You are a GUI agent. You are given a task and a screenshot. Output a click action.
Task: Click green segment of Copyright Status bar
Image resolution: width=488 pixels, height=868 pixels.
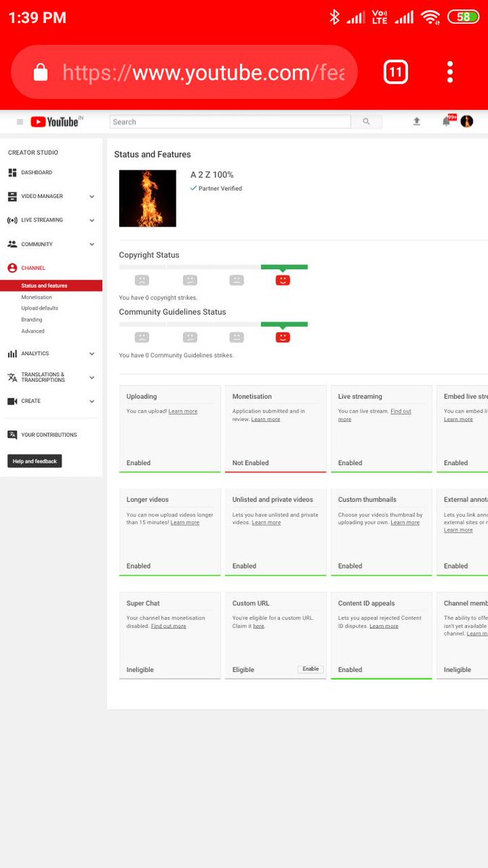coord(284,267)
